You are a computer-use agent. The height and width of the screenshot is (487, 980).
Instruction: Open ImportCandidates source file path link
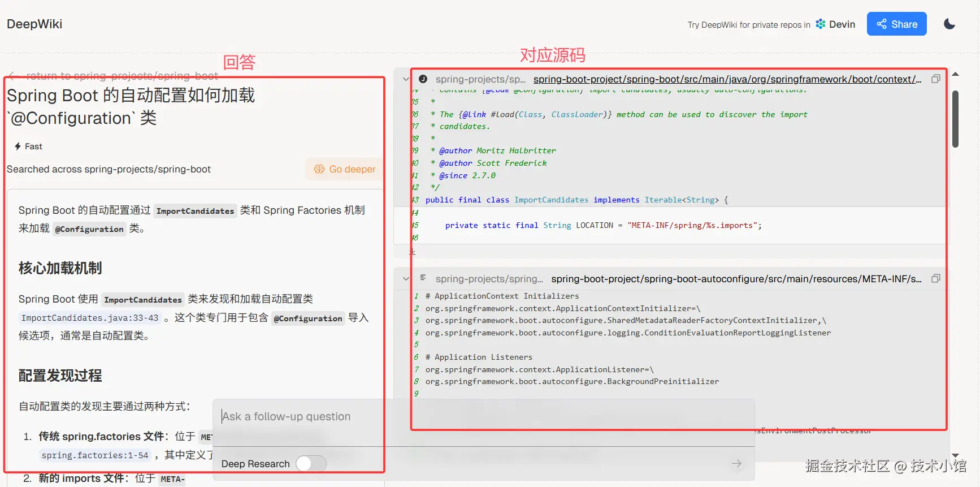pyautogui.click(x=727, y=79)
